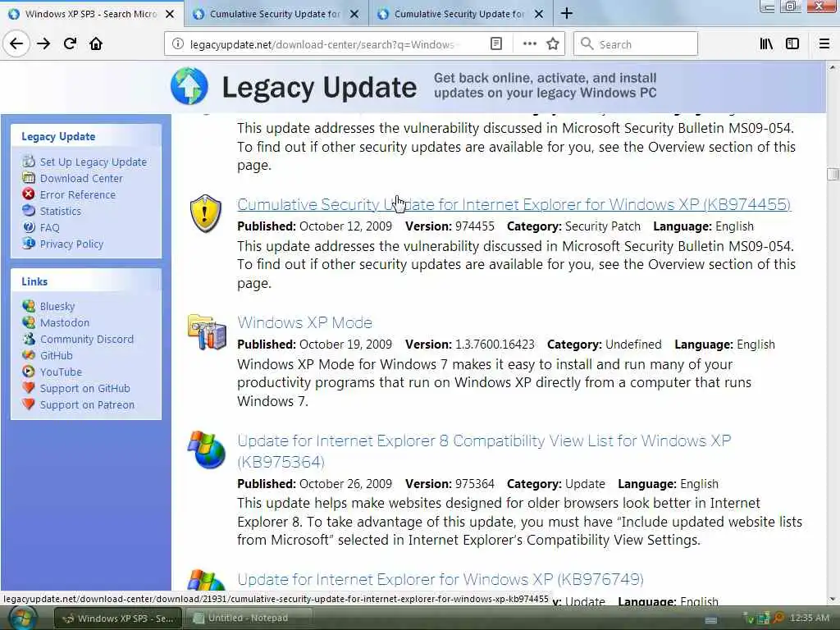
Task: Close the second Cumulative Security Update tab
Action: coord(354,14)
